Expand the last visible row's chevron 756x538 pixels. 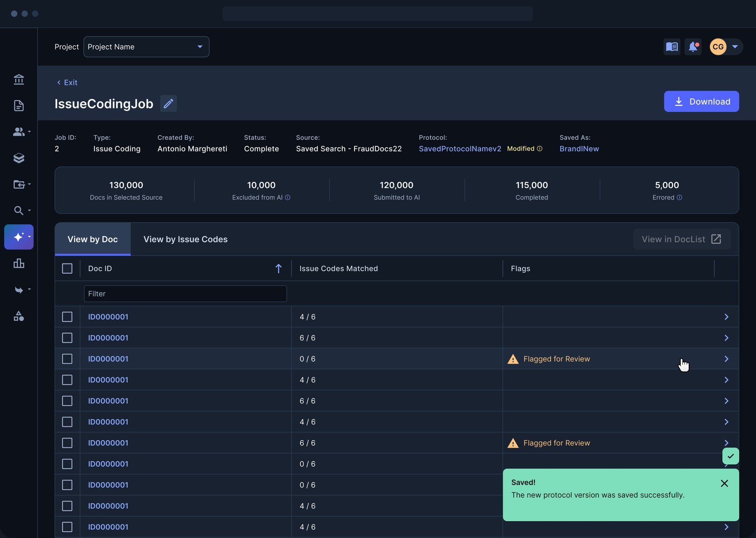(727, 527)
